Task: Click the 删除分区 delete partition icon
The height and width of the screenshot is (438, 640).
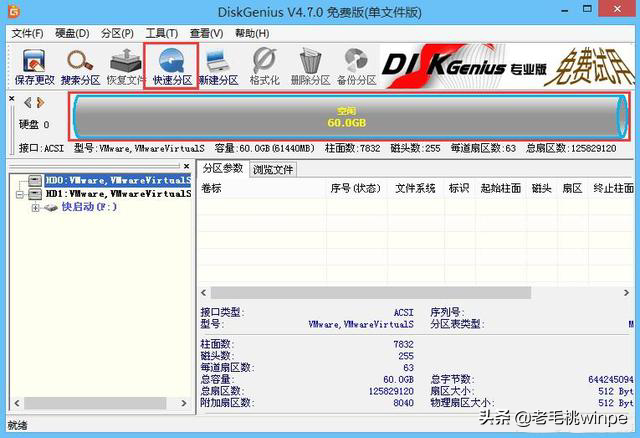Action: click(x=310, y=65)
